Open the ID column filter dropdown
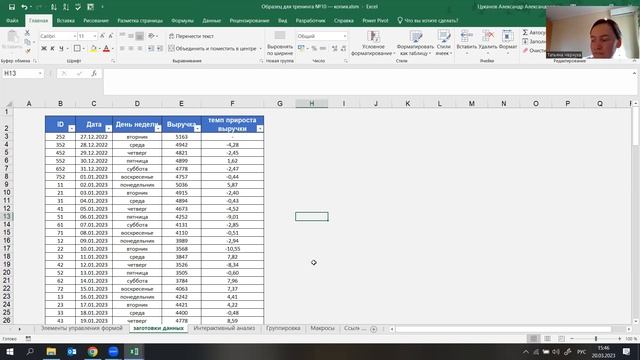This screenshot has width=640, height=360. (71, 129)
